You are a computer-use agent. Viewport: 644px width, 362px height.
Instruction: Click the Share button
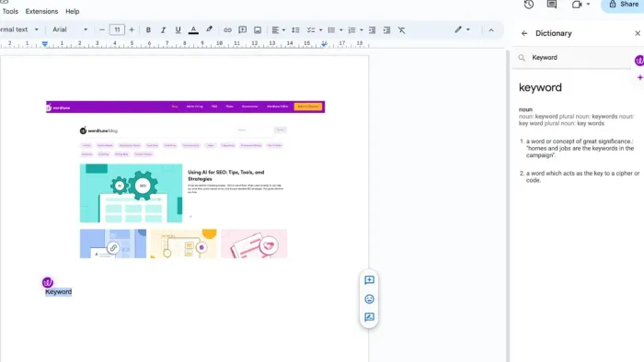coord(624,5)
